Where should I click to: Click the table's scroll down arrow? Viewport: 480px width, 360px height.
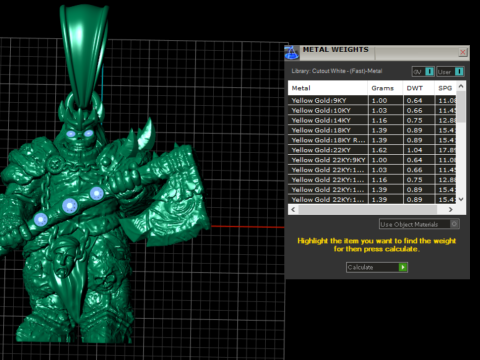[x=461, y=199]
